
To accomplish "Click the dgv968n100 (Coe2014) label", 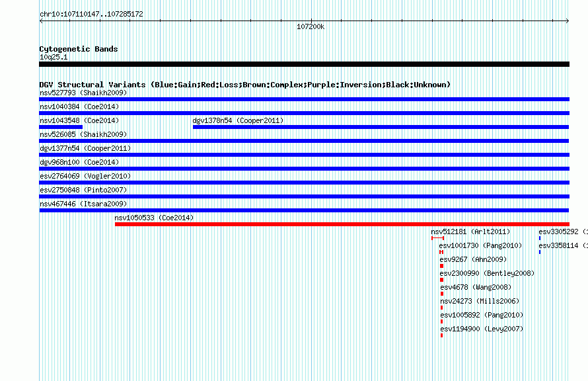I will [x=79, y=162].
